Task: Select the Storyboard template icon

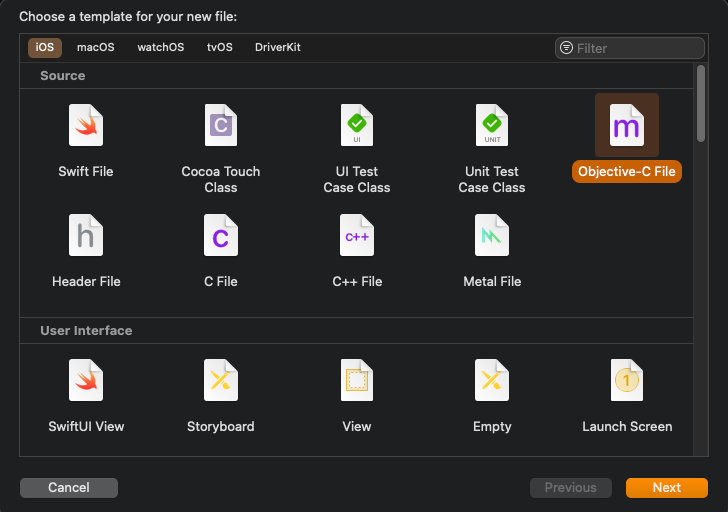Action: 221,380
